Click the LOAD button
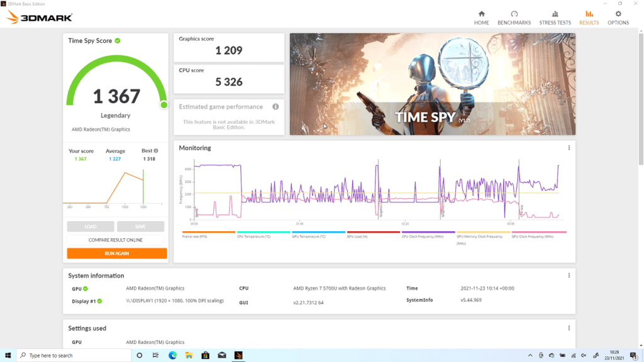 pos(91,226)
